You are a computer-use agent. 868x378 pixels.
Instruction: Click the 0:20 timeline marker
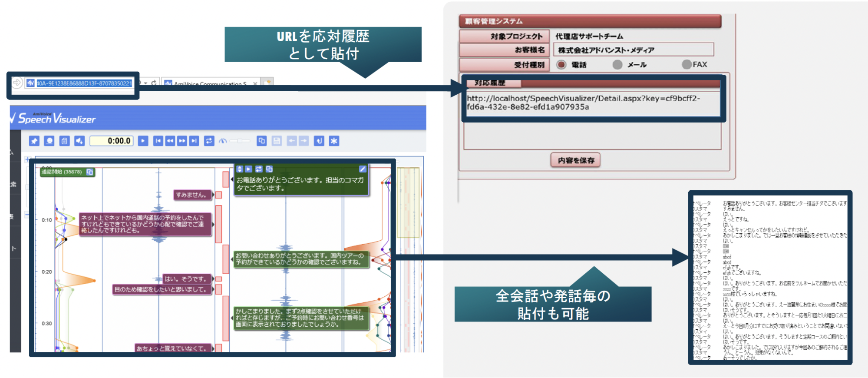(x=47, y=272)
